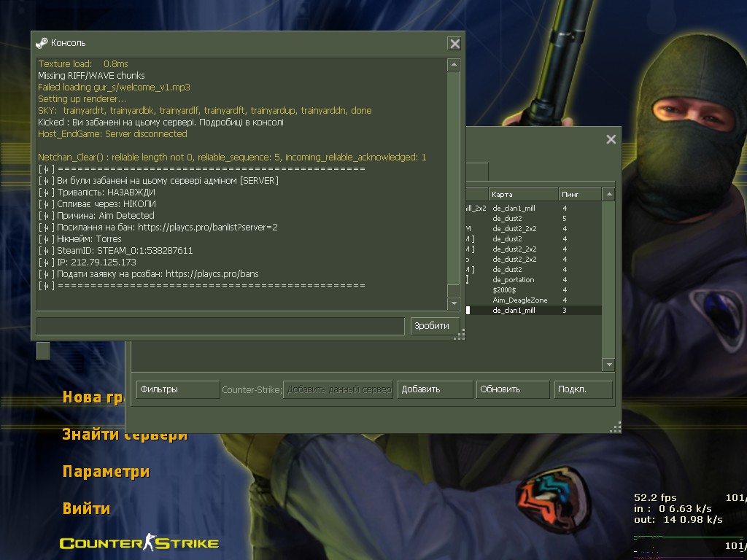Select the Aim_DeagleZone server row

click(x=533, y=300)
